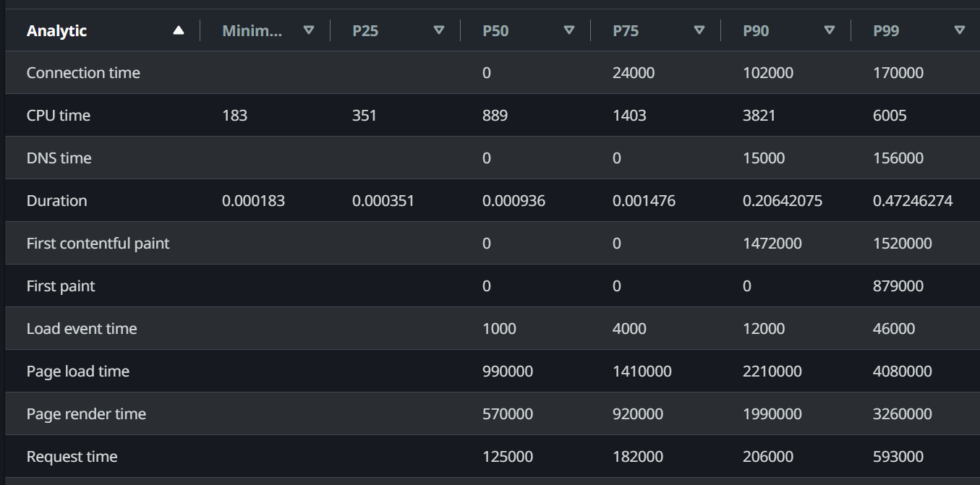Open the P90 column filter triangle

click(830, 30)
